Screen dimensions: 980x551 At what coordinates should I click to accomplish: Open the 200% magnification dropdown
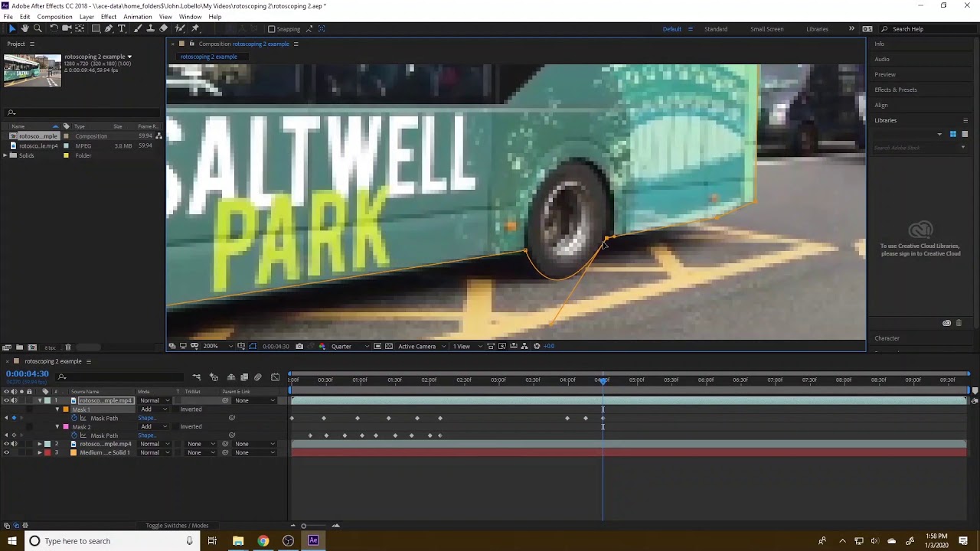[x=217, y=346]
